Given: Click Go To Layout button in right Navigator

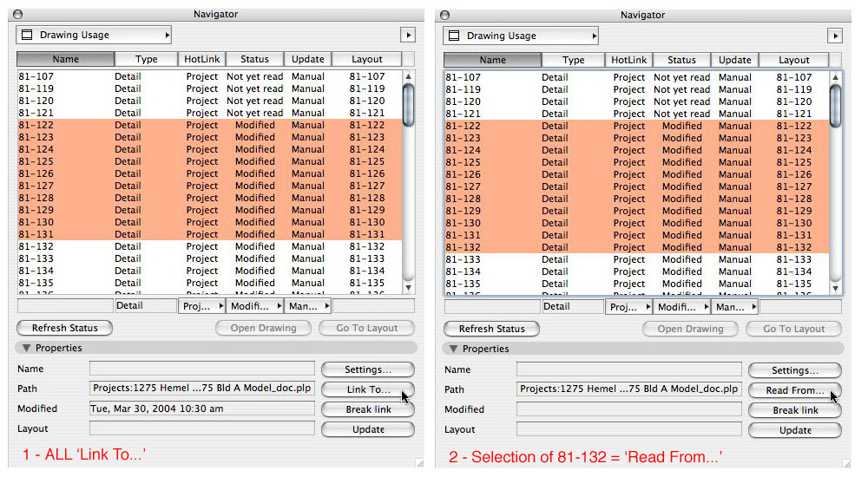Looking at the screenshot, I should click(x=794, y=330).
